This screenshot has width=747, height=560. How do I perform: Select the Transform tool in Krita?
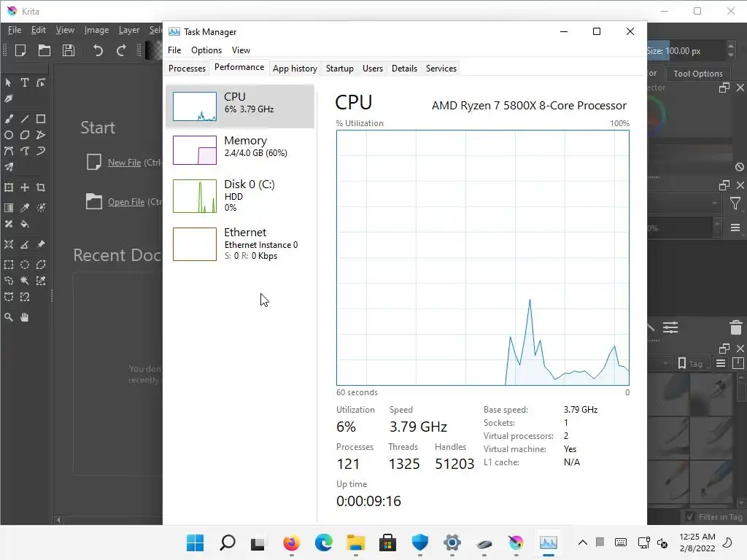9,187
